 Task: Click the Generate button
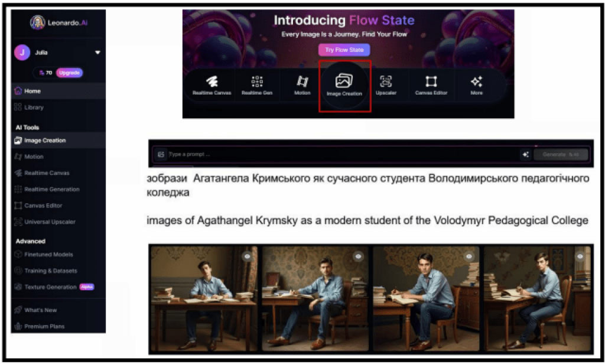click(x=561, y=154)
